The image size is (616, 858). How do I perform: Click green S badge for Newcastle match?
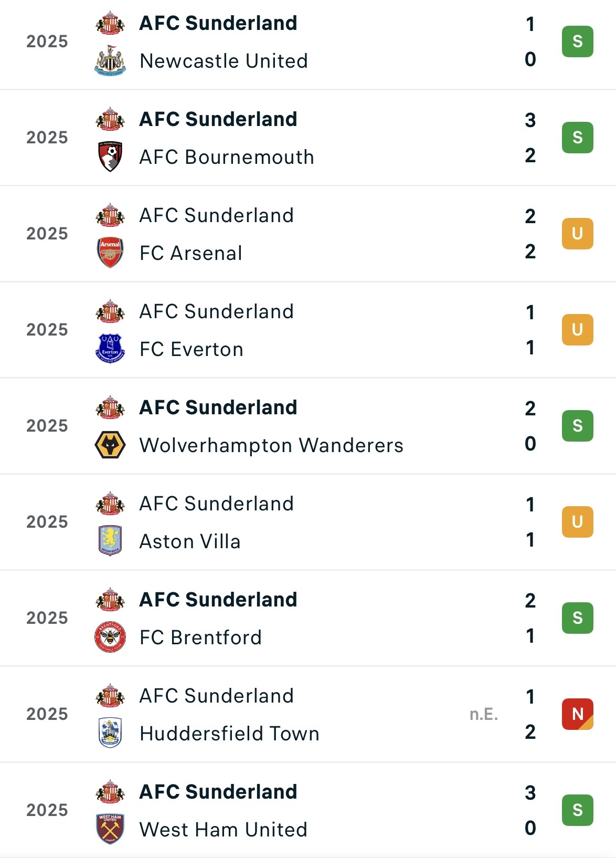pos(577,41)
